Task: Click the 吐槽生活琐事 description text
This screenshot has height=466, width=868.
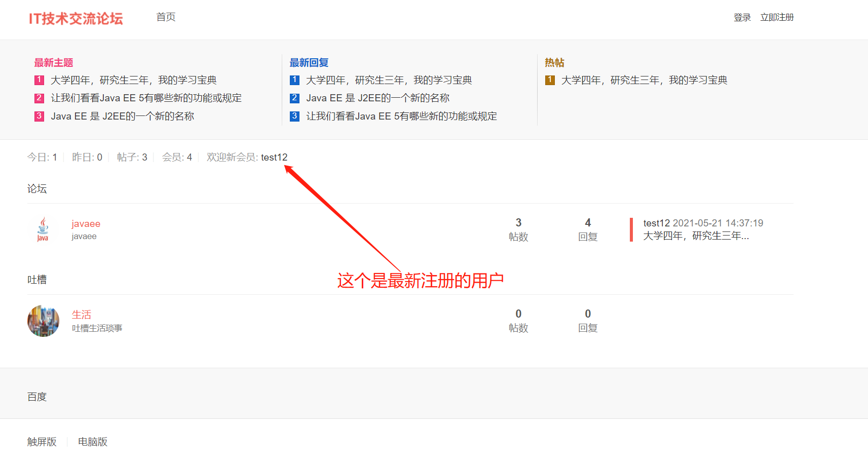Action: click(97, 328)
